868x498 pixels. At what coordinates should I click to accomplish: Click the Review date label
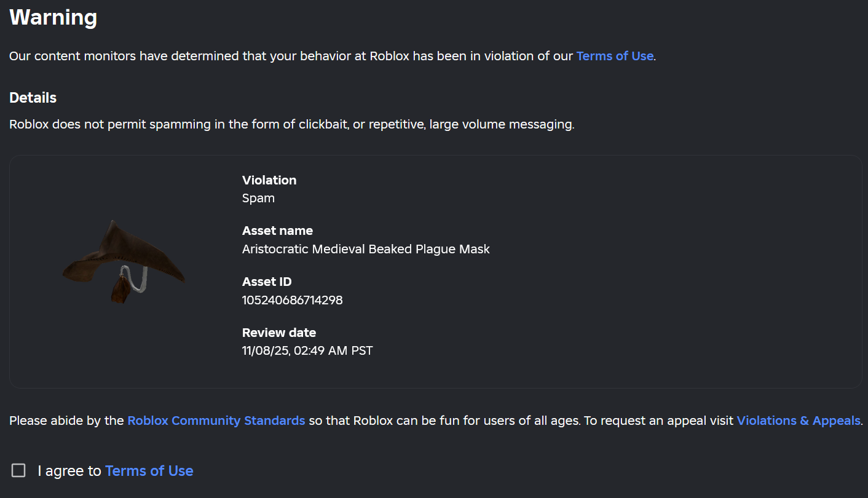click(279, 333)
